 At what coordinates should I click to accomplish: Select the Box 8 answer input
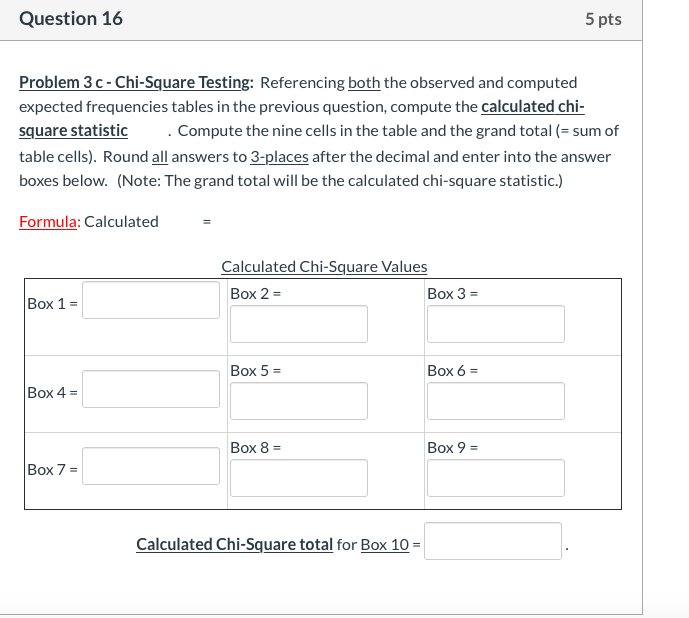298,478
